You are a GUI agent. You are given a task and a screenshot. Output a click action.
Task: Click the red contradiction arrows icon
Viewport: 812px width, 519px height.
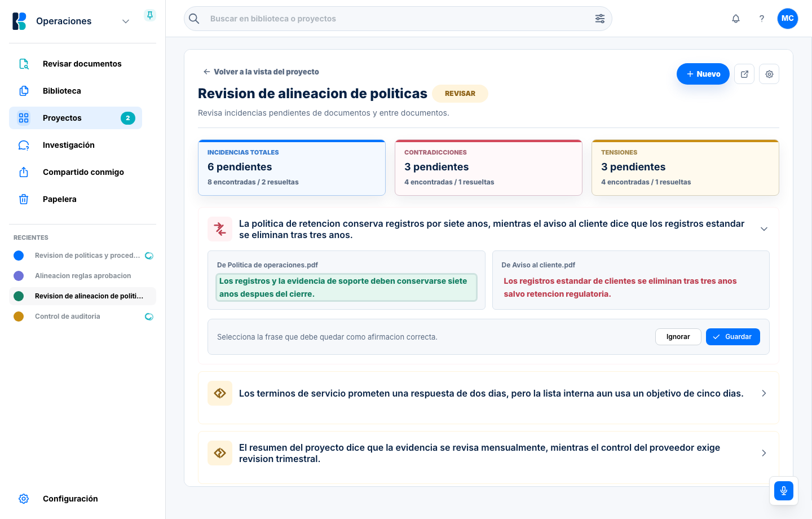[x=220, y=229]
